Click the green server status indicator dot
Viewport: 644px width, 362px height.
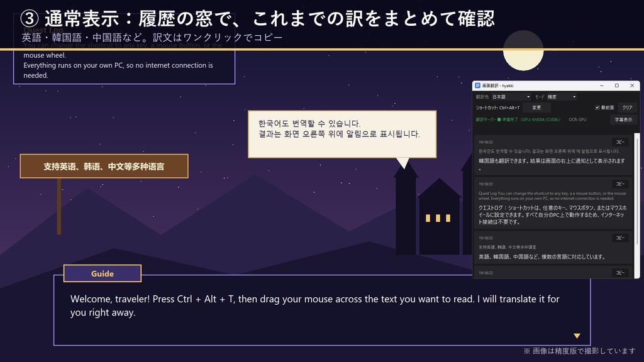pyautogui.click(x=499, y=120)
